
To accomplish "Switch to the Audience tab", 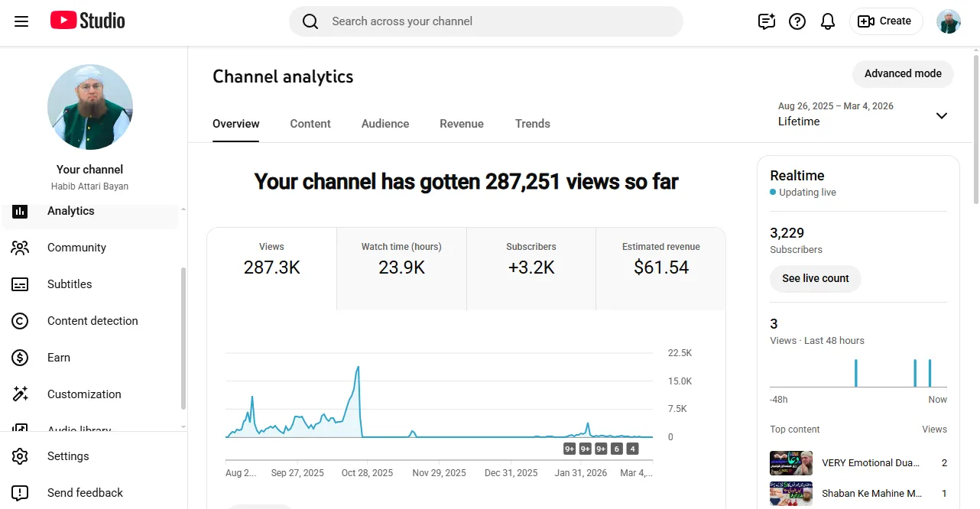I will pos(385,124).
